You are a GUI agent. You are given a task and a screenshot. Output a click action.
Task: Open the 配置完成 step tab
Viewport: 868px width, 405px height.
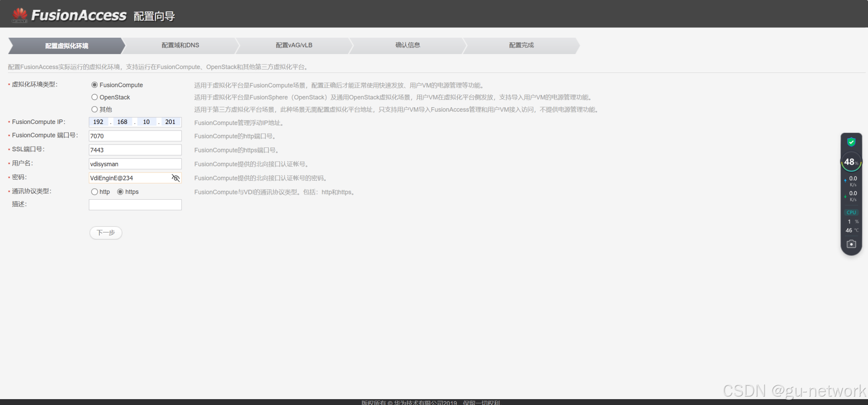pos(521,45)
